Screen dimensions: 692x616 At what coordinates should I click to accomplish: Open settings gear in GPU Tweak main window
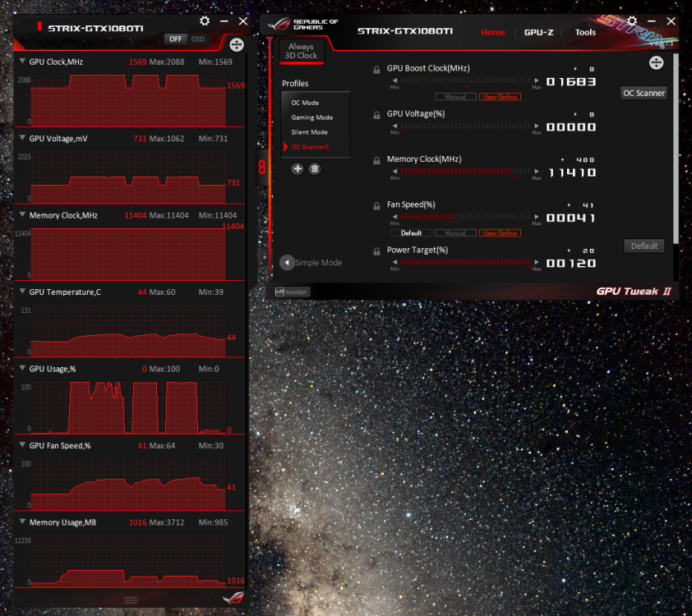pyautogui.click(x=632, y=21)
